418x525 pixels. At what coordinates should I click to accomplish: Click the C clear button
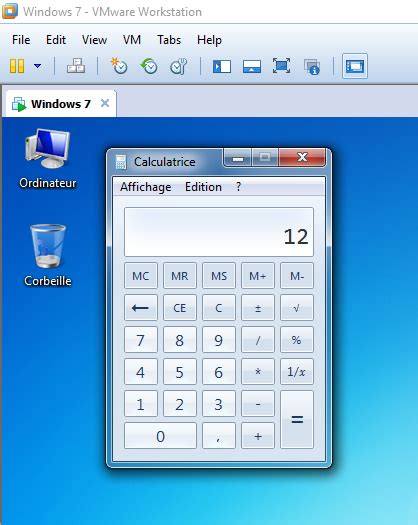[219, 308]
